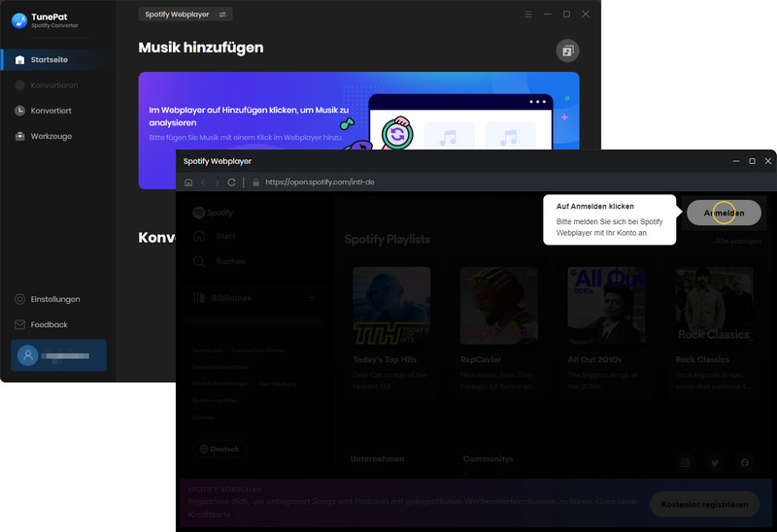Click the lock icon by the URL
The height and width of the screenshot is (532, 777).
pyautogui.click(x=255, y=183)
